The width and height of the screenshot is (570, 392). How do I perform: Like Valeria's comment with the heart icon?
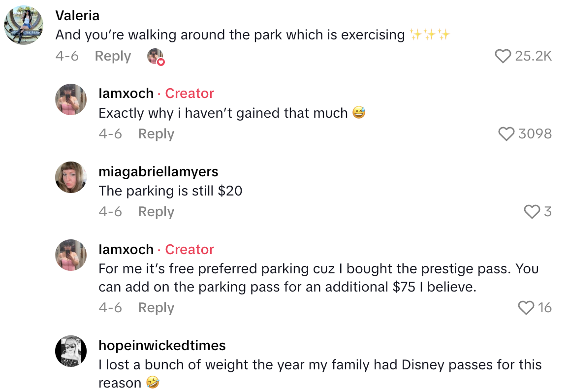(503, 56)
